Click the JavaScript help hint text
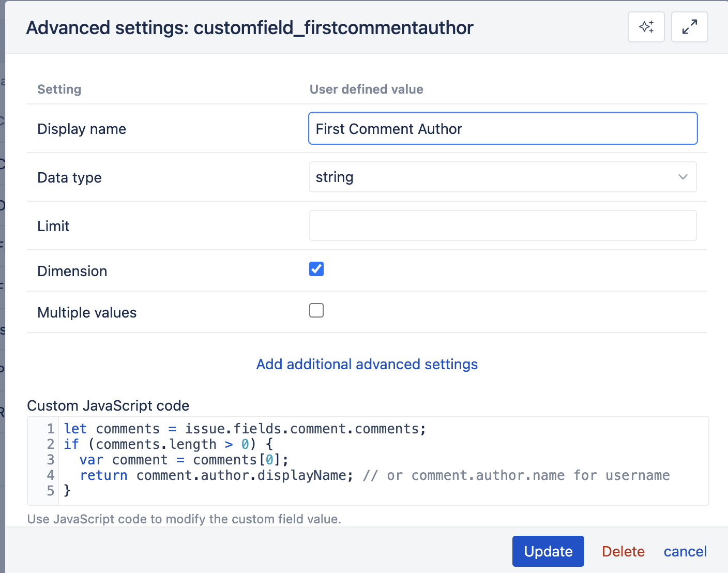728x573 pixels. 184,519
